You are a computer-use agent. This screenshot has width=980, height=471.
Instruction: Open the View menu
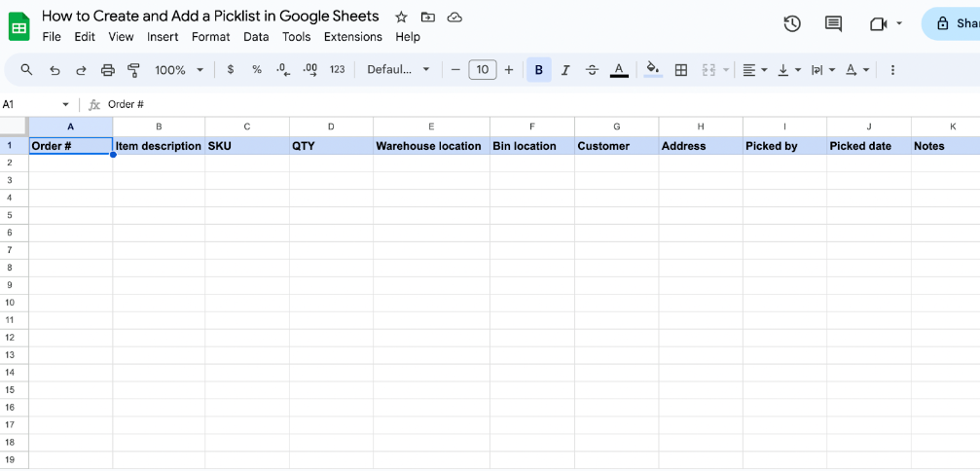coord(121,37)
